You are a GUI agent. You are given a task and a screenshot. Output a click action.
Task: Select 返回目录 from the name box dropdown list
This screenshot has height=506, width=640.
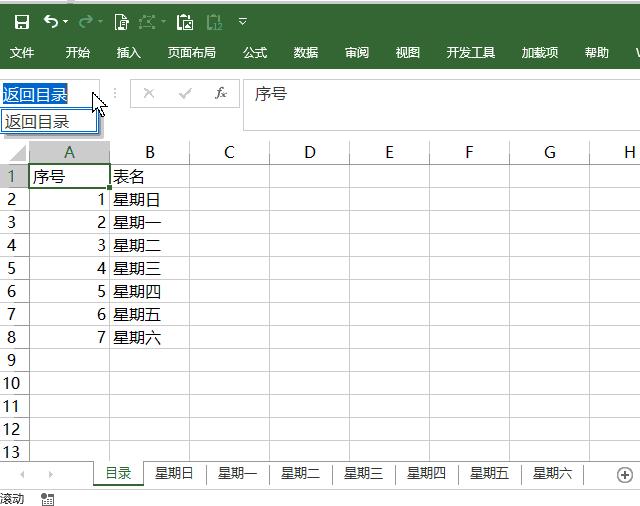(49, 121)
